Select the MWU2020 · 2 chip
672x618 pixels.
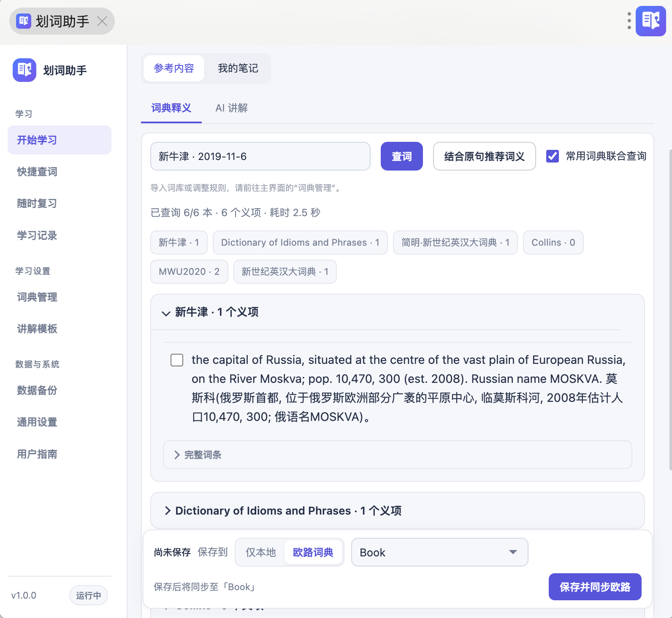point(189,271)
